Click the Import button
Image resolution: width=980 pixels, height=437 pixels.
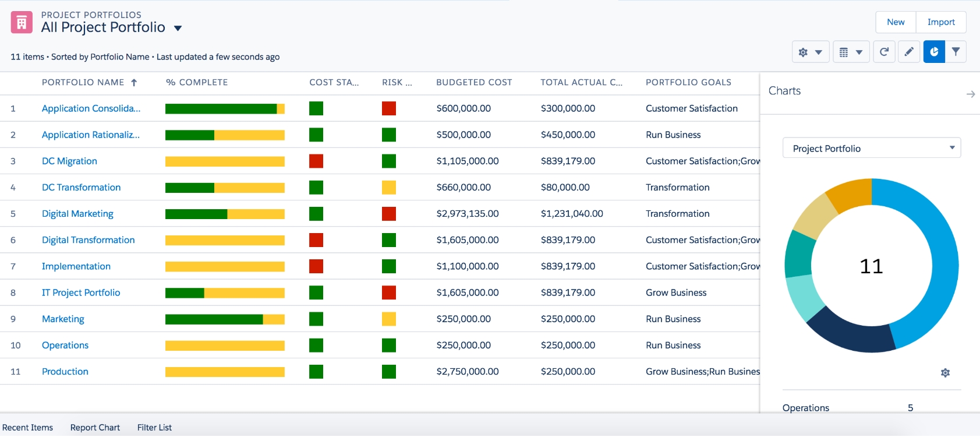(x=941, y=22)
